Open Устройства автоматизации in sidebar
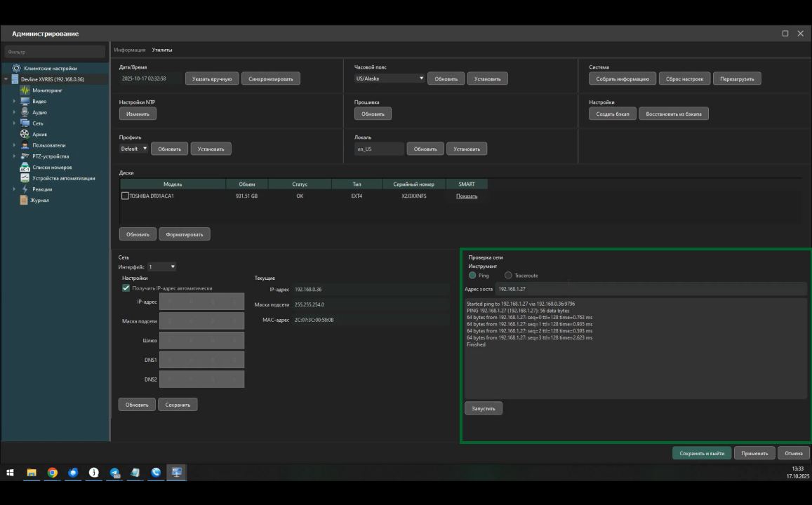The width and height of the screenshot is (812, 505). [63, 178]
